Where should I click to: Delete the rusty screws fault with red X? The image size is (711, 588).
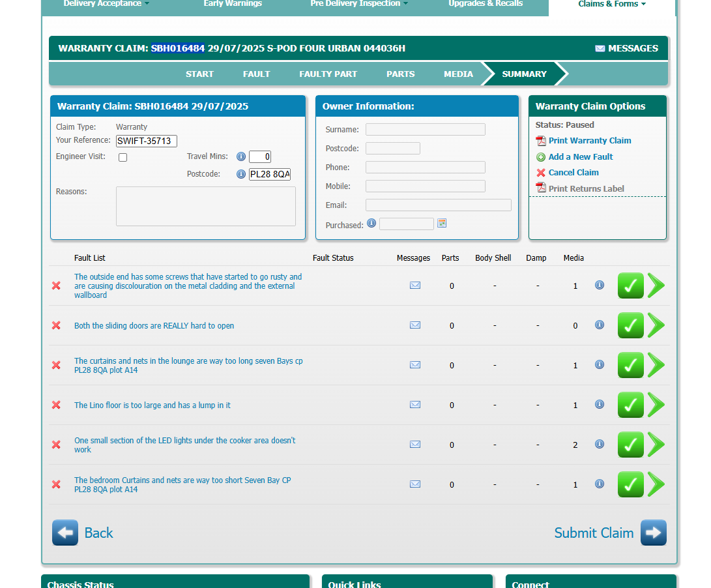[56, 286]
